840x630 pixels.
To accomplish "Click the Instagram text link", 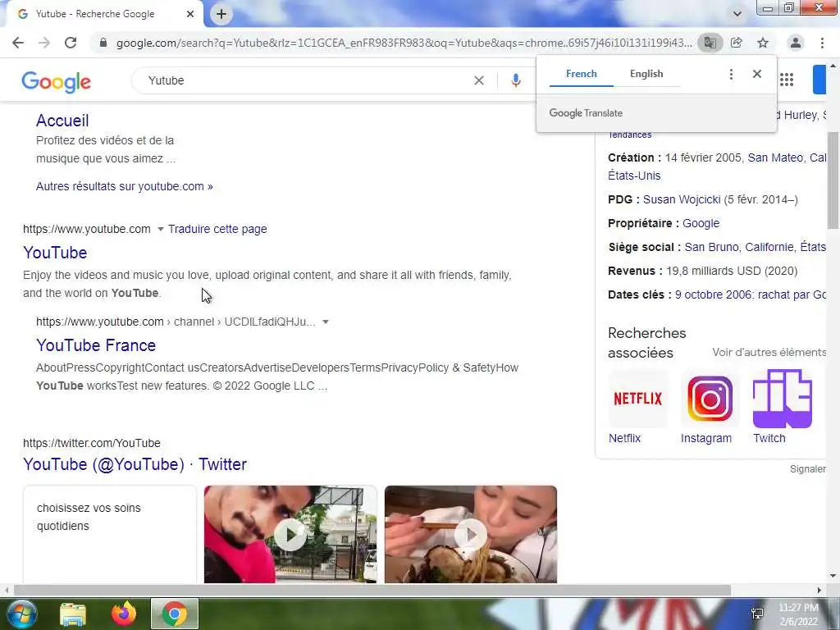I will click(x=706, y=438).
